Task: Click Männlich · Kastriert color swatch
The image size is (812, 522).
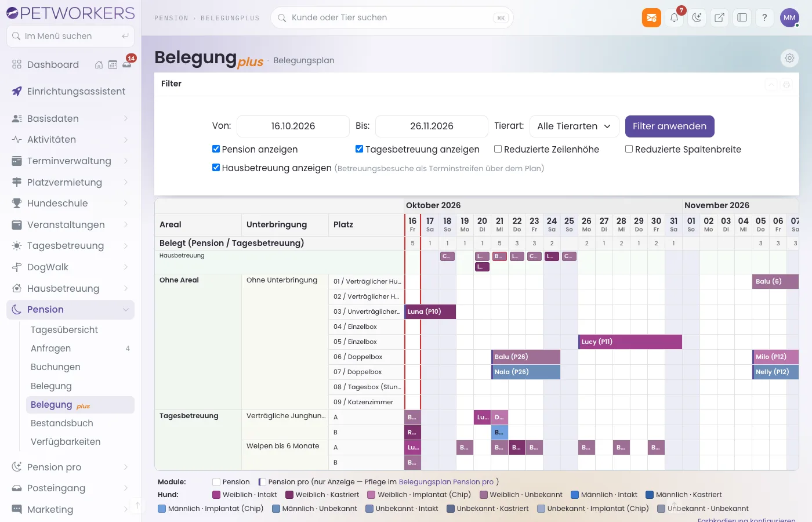Action: click(x=650, y=495)
